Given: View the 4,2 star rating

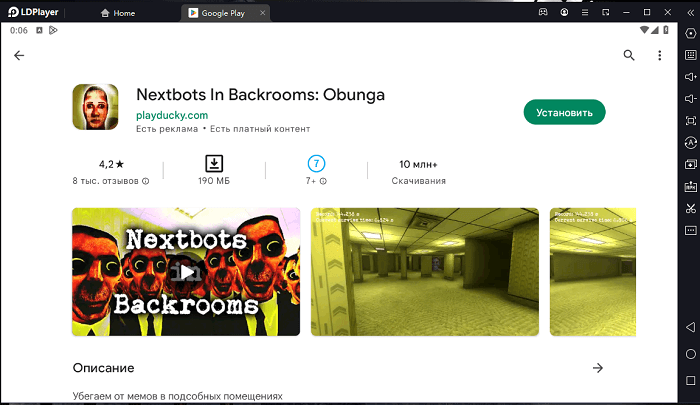Looking at the screenshot, I should [111, 164].
